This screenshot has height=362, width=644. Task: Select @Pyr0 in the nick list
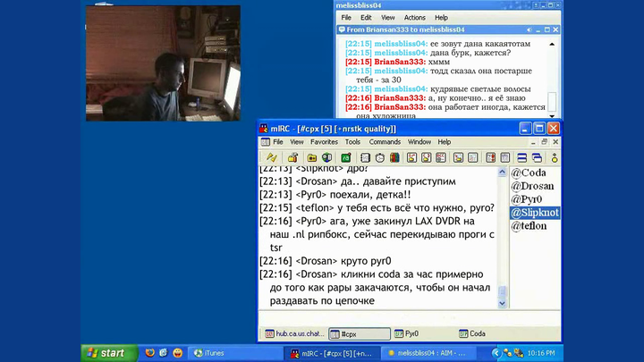tap(527, 199)
